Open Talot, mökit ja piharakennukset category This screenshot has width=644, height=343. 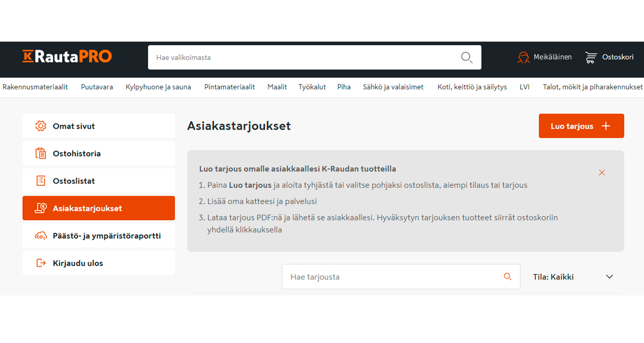[x=593, y=87]
